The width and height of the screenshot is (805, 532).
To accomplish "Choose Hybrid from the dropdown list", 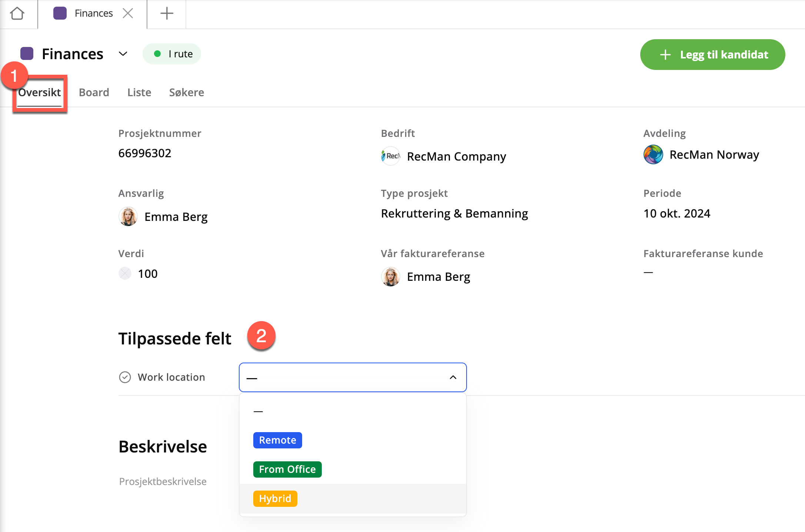I will (x=275, y=498).
